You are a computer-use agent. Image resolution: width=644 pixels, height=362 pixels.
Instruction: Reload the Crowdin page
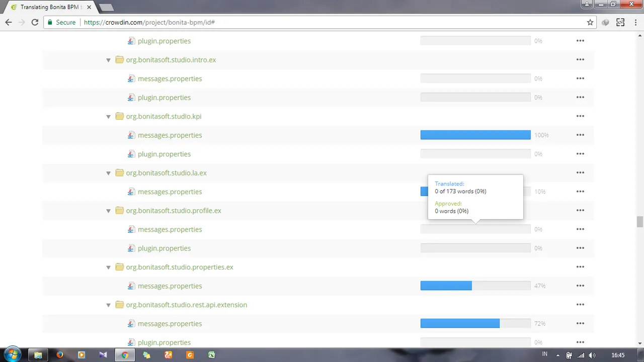click(35, 22)
